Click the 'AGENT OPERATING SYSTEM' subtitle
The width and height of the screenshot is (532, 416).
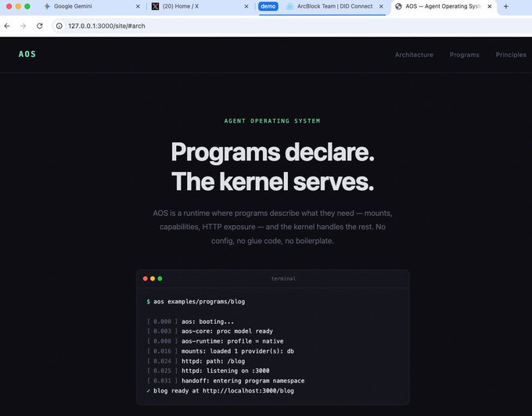pos(272,120)
